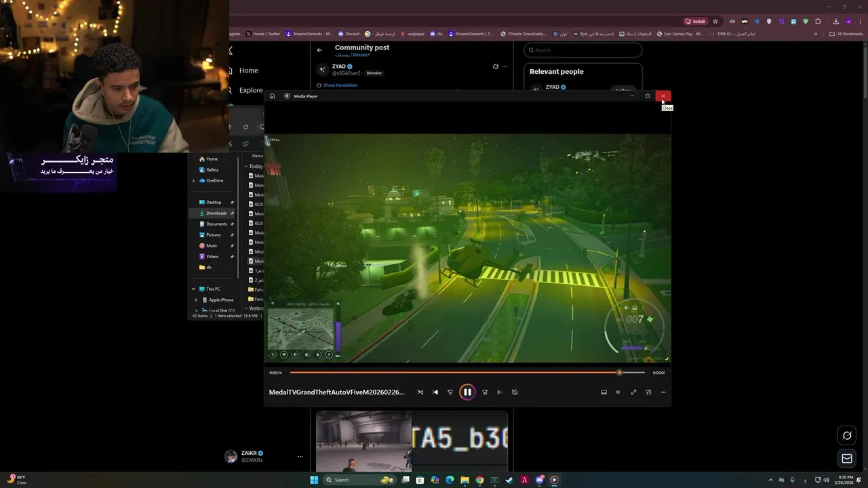Bookmark this page with star icon

point(715,21)
